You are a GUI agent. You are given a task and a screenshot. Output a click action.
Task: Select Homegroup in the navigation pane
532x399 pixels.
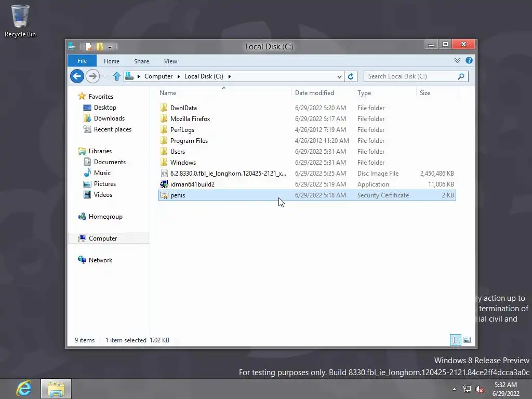click(105, 217)
